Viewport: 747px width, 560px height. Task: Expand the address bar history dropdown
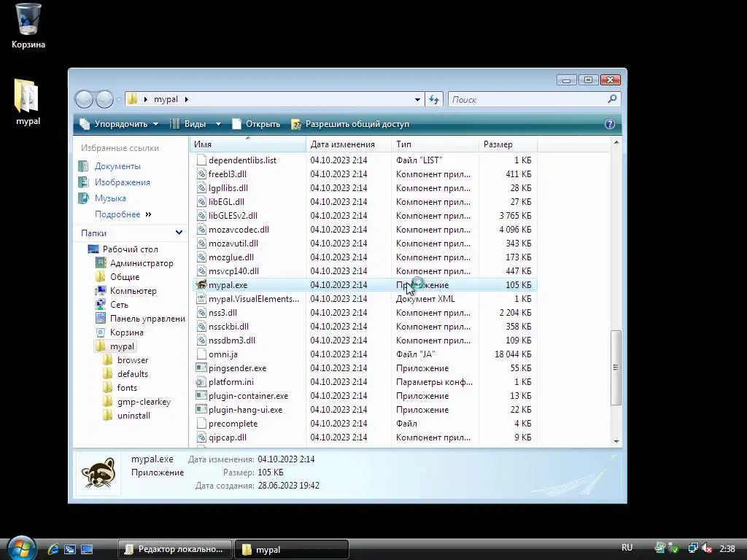[417, 99]
